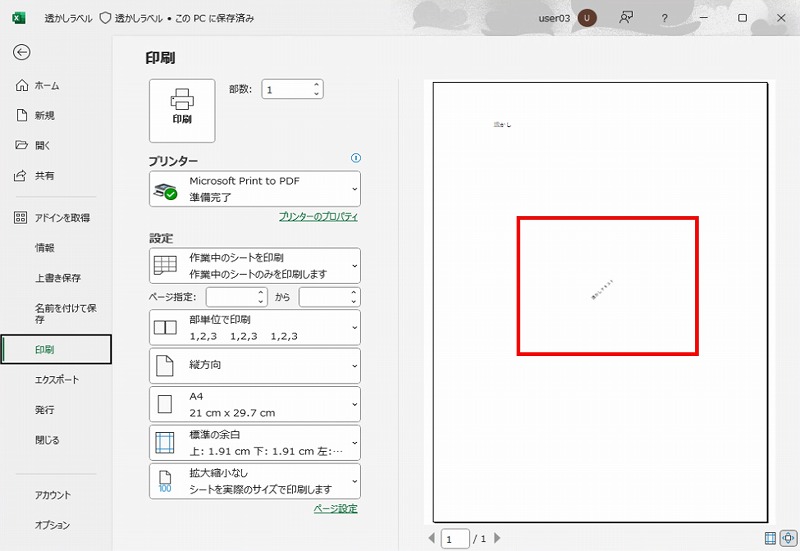The image size is (800, 551).
Task: Click the sensitivity label shield icon
Action: tap(105, 18)
